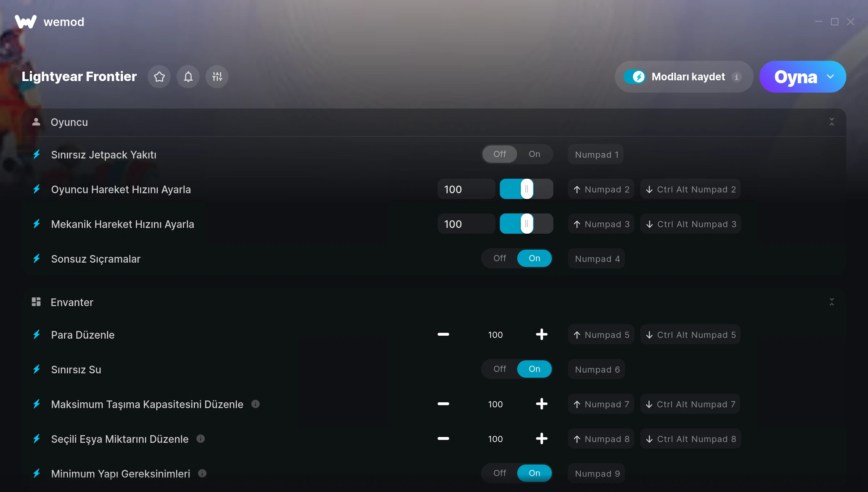Screen dimensions: 868x492
Task: Collapse the Oyuncu section
Action: [x=831, y=122]
